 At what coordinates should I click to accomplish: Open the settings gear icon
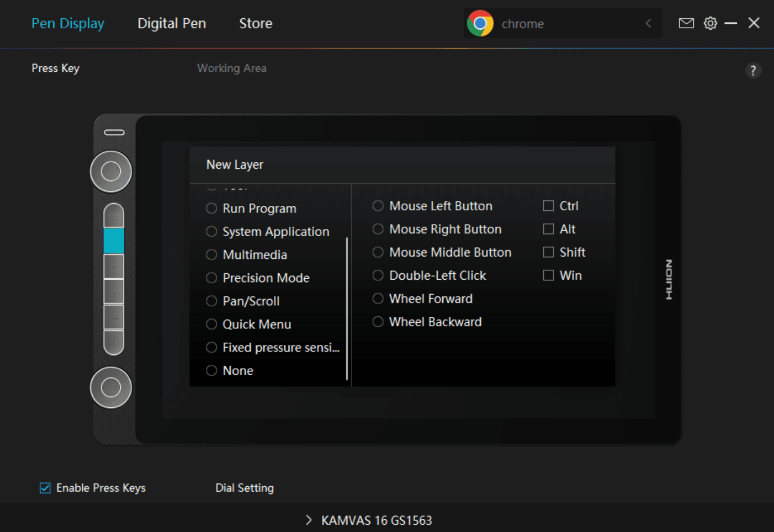710,23
